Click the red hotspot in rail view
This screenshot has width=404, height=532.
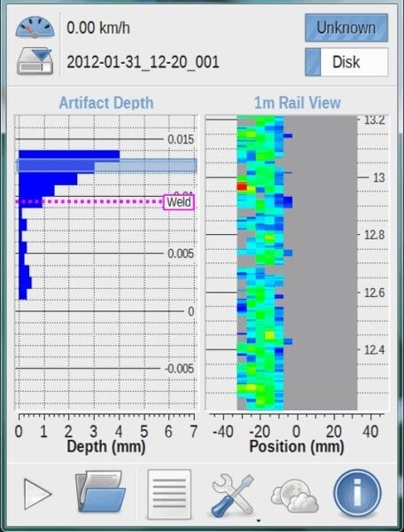242,186
